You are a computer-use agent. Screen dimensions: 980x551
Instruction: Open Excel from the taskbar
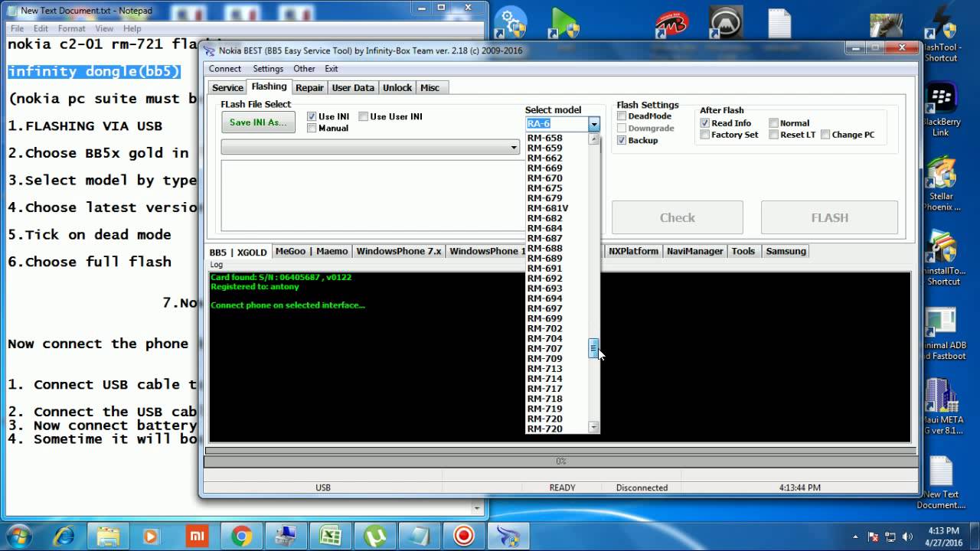330,535
